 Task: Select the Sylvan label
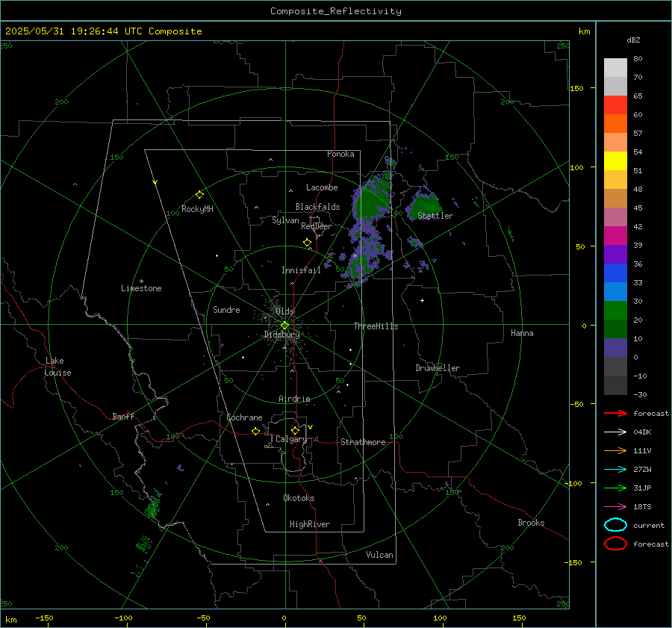[x=285, y=220]
